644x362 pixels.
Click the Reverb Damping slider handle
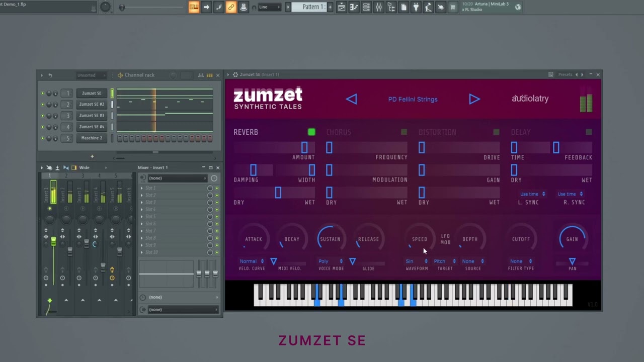253,170
